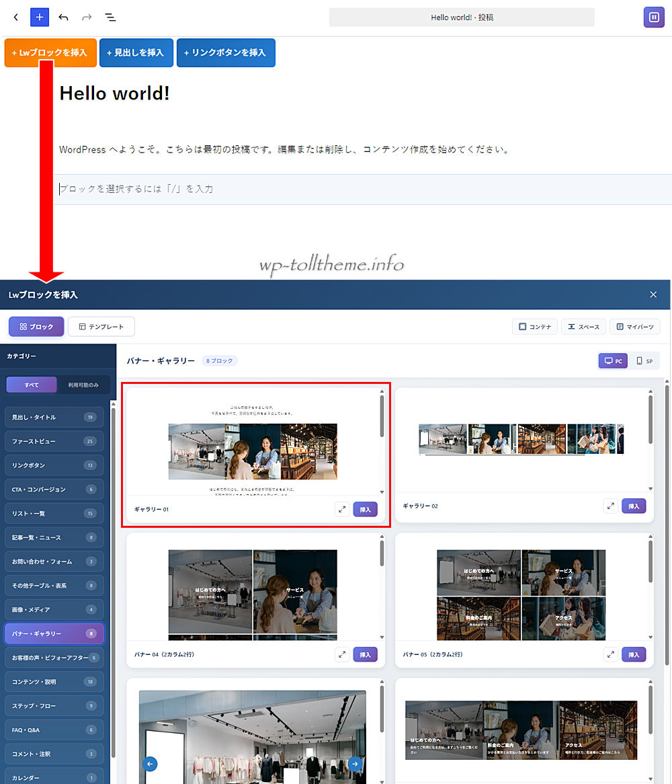Viewport: 672px width, 784px height.
Task: Insert the ギャラリー 01 block
Action: [365, 510]
